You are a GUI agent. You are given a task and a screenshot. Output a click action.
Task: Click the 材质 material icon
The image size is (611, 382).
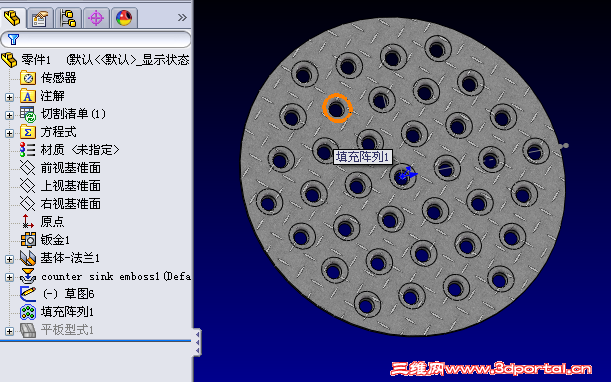[28, 150]
